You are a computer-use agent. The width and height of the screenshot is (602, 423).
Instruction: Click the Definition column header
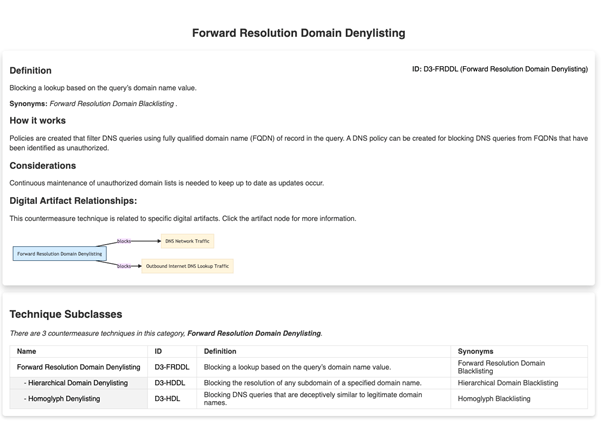(x=221, y=351)
